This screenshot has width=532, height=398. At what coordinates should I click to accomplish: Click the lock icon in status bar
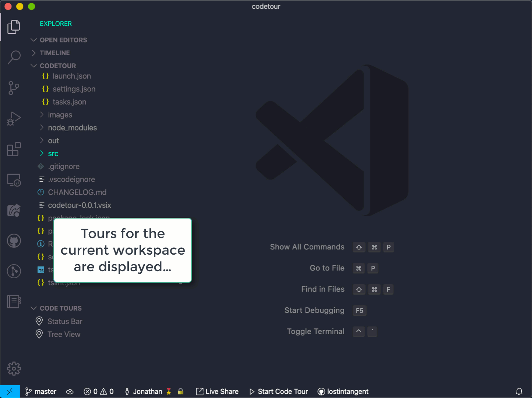(180, 391)
